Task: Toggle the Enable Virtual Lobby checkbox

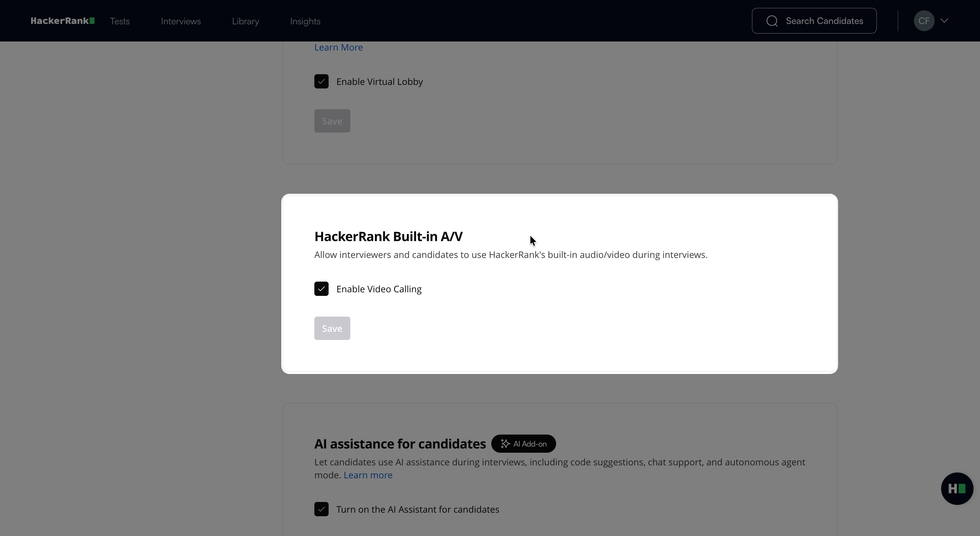Action: point(321,81)
